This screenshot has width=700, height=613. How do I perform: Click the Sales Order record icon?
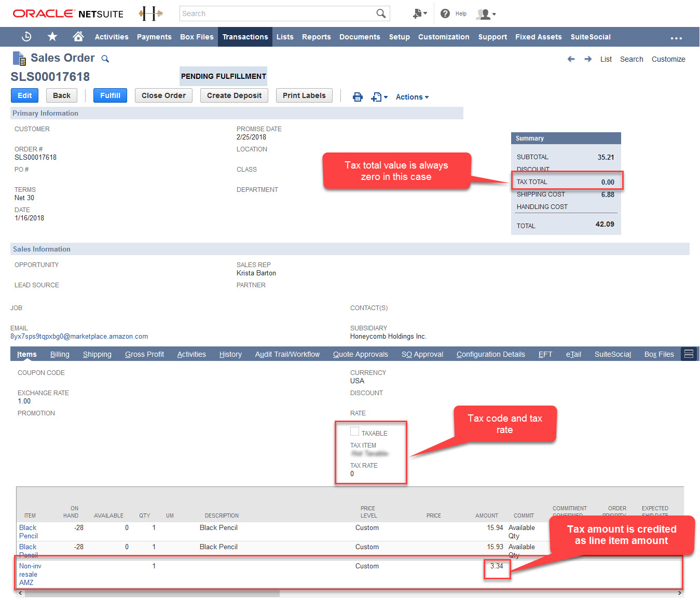click(x=19, y=59)
